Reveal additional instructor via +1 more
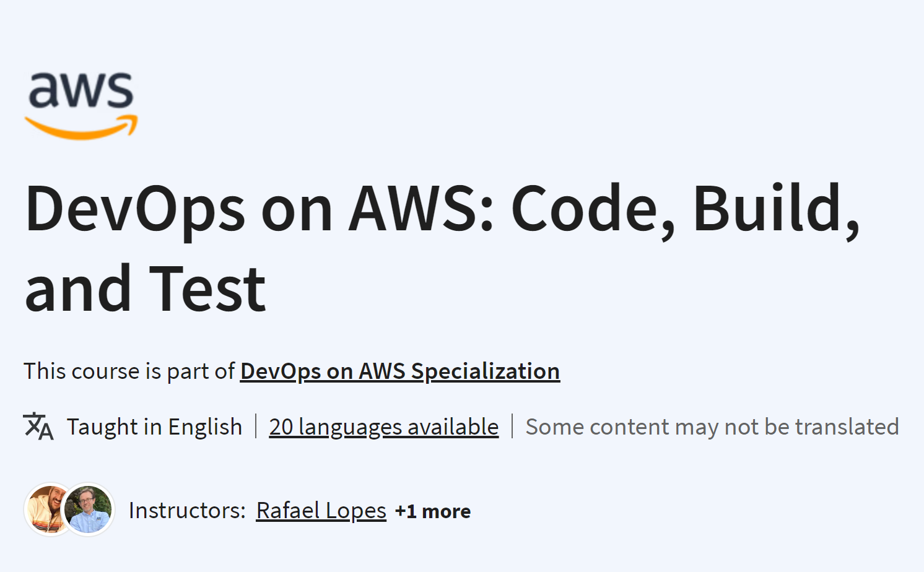The image size is (924, 572). point(433,511)
